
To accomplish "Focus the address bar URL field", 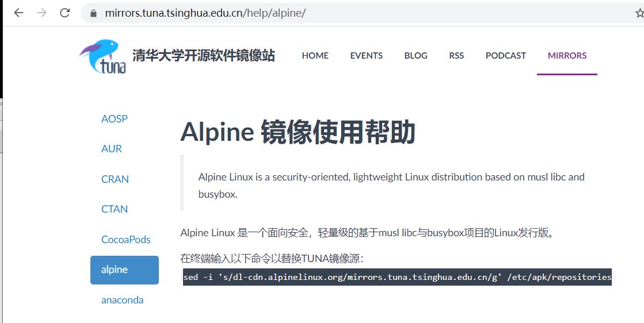I will tap(361, 13).
